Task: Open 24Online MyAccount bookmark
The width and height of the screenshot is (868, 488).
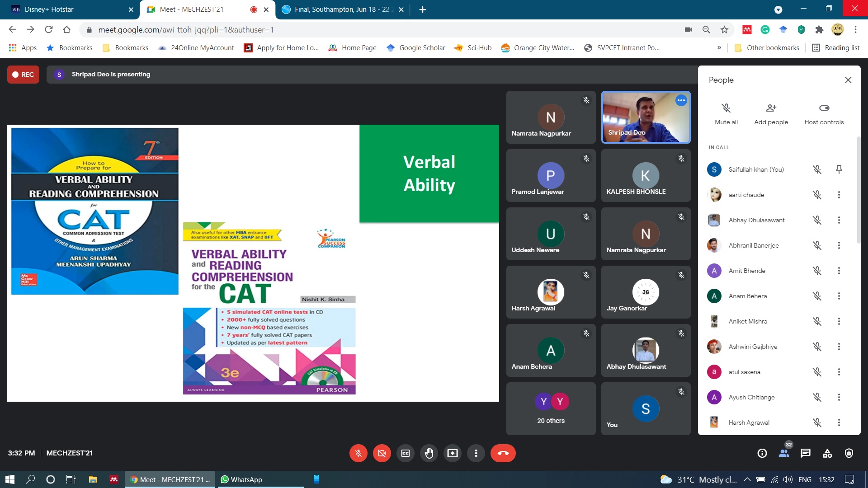Action: pos(196,48)
